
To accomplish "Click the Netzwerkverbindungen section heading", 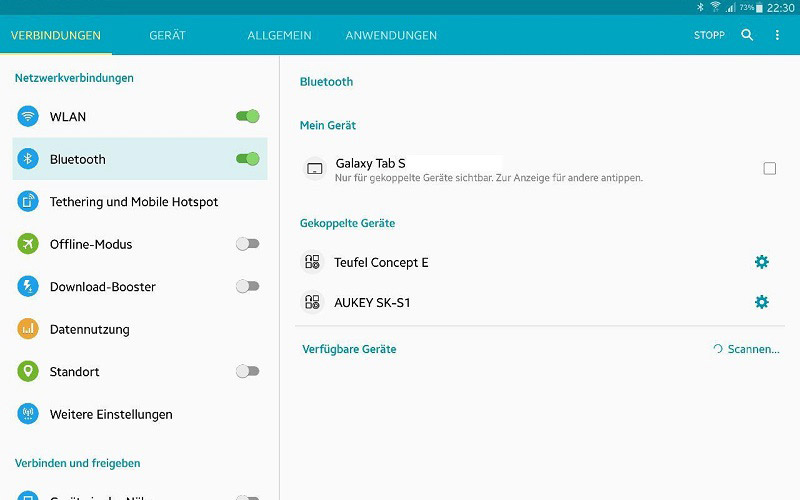I will (x=74, y=78).
